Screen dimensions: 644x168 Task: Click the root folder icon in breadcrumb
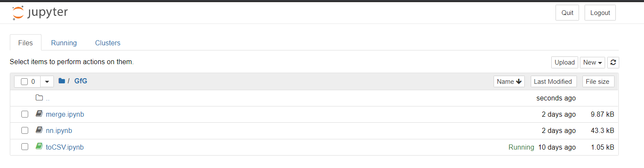[62, 81]
